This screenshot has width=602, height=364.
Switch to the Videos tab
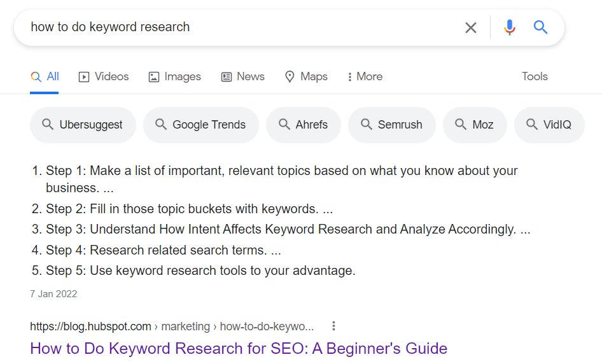[104, 76]
